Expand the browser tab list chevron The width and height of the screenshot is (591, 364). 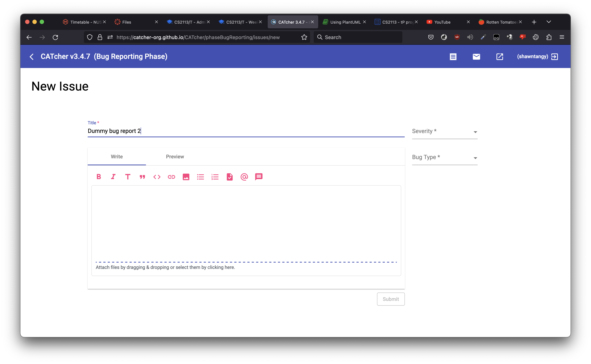point(549,22)
